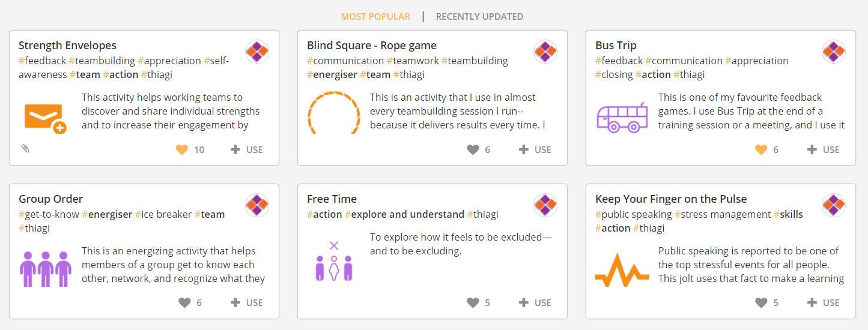
Task: Click the pulse icon on Keep Your Finger card
Action: click(x=622, y=271)
